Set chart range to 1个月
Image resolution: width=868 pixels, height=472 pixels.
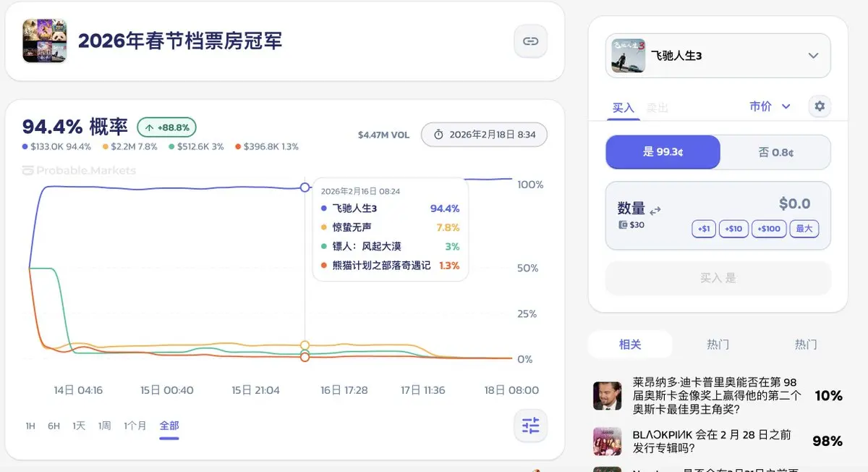(135, 426)
